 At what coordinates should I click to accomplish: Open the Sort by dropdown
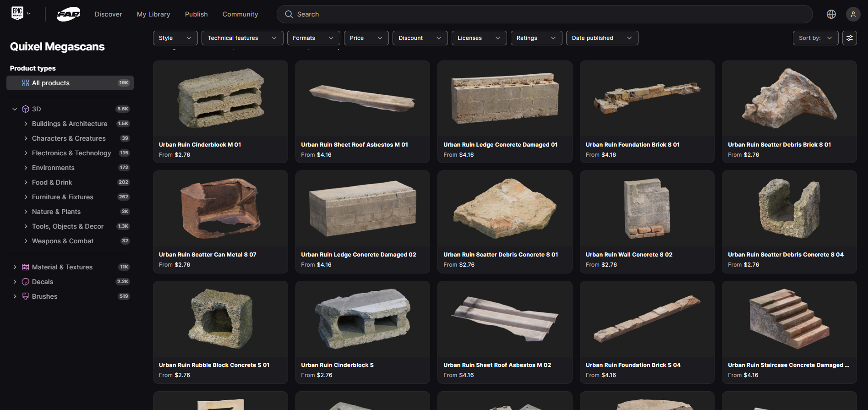[816, 38]
